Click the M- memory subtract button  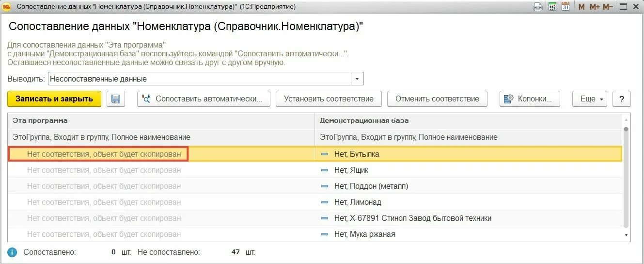(x=609, y=7)
